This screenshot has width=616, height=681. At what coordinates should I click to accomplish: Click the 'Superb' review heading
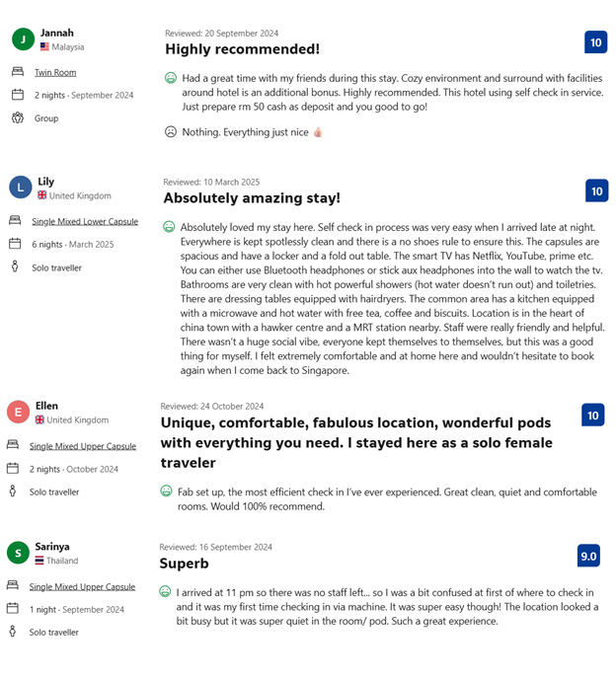(184, 564)
